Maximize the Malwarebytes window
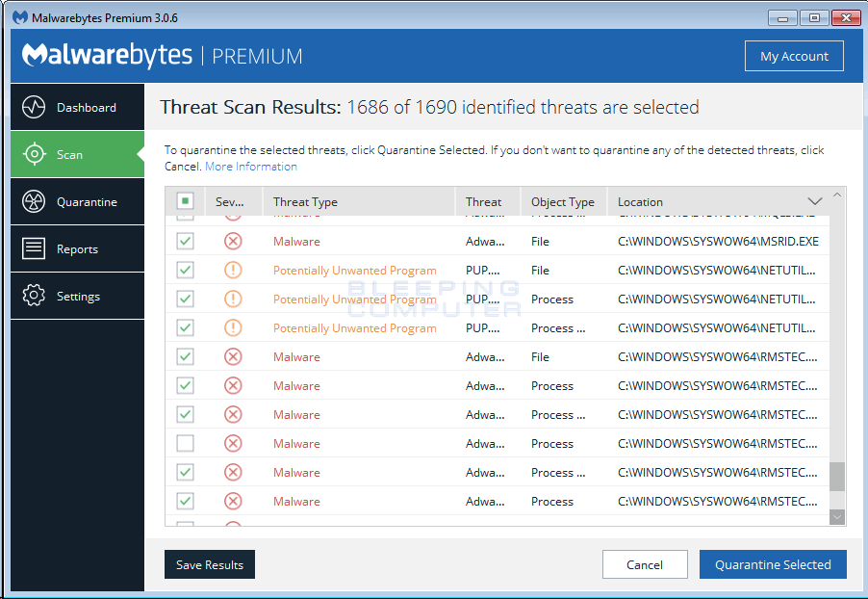This screenshot has height=599, width=868. [x=814, y=17]
